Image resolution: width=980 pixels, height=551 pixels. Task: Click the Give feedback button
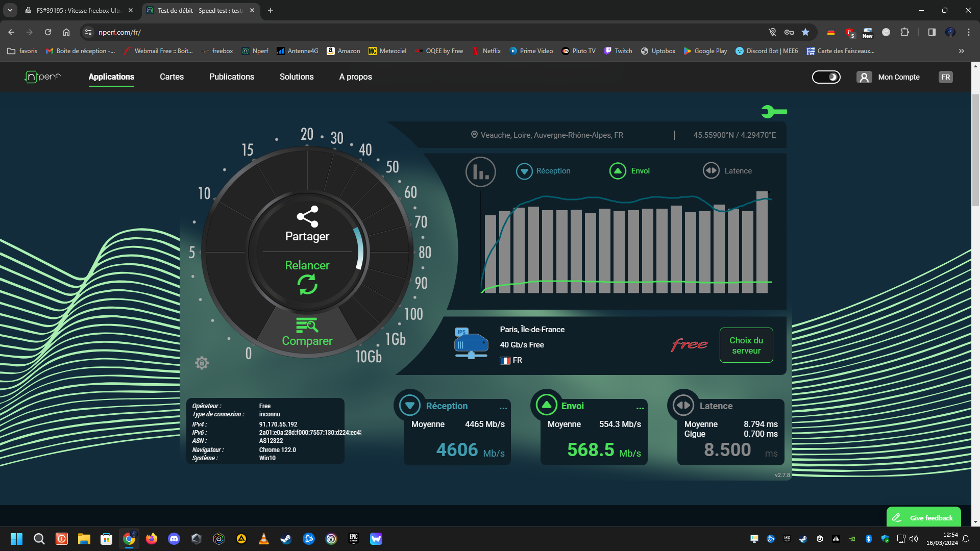point(924,518)
